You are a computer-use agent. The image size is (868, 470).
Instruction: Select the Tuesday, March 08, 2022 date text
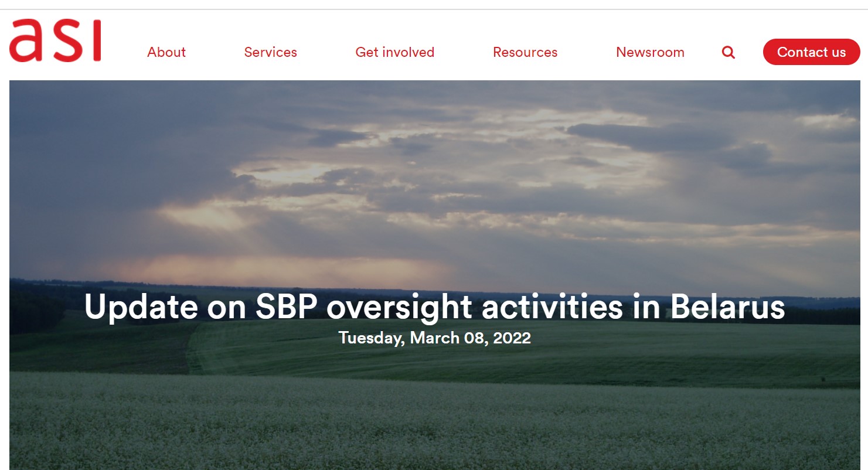coord(434,338)
